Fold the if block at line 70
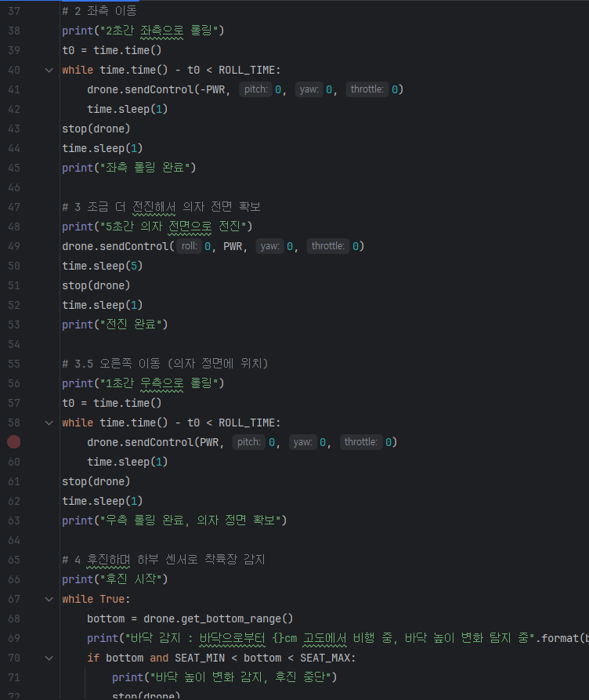The image size is (589, 700). (49, 658)
